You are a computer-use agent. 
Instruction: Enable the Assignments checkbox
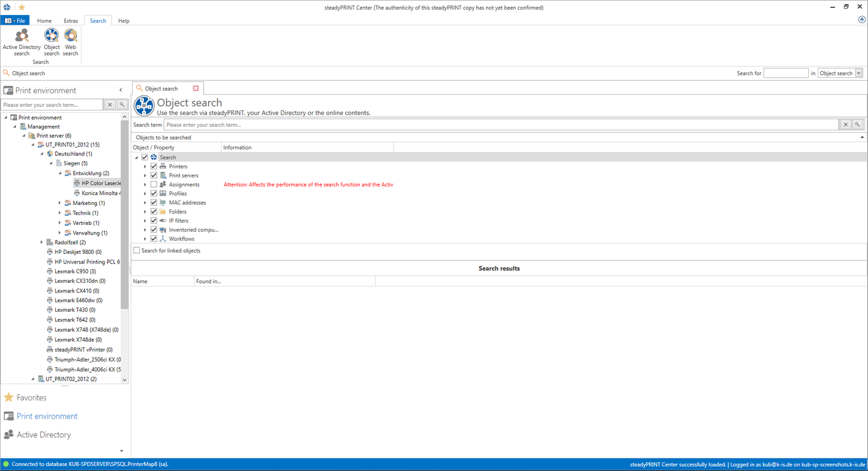point(154,185)
